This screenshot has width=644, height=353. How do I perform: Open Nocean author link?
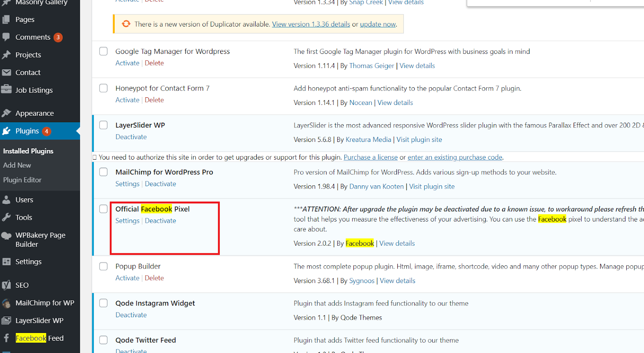pos(361,103)
